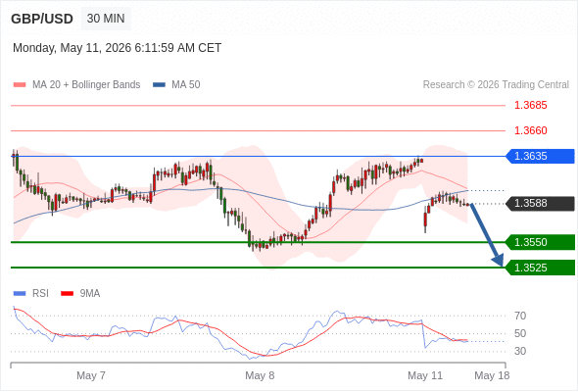Click the May 8 date axis label
The width and height of the screenshot is (578, 392).
point(260,375)
